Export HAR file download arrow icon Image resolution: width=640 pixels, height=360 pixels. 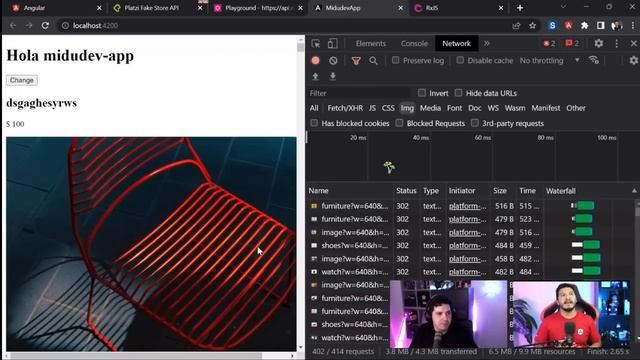click(x=333, y=76)
